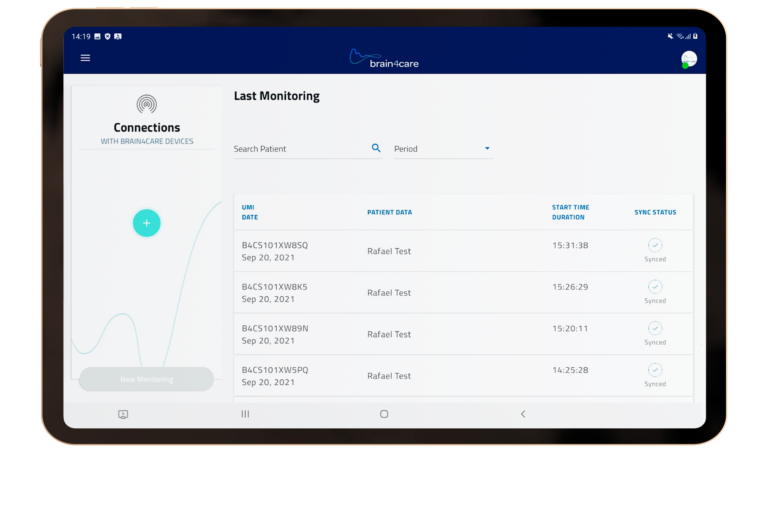This screenshot has width=768, height=512.
Task: Add a new connection with plus button
Action: tap(146, 223)
